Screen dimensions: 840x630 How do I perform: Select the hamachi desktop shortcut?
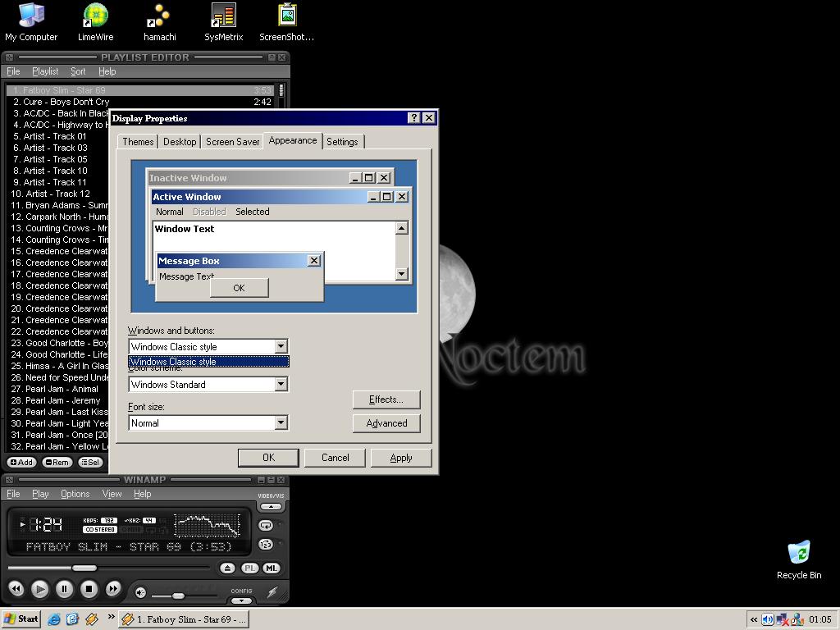tap(160, 22)
